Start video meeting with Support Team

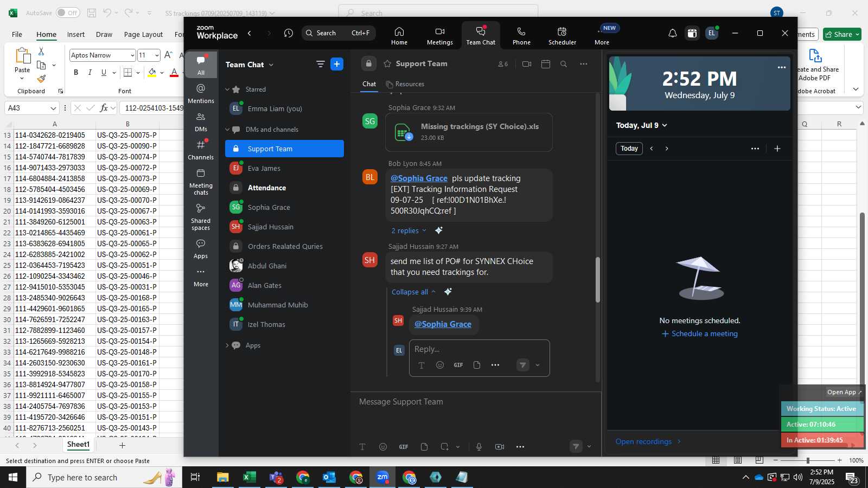pyautogui.click(x=526, y=64)
